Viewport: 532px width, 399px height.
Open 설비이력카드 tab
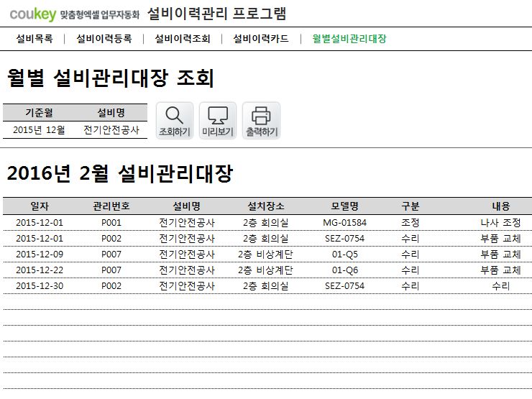tap(261, 39)
